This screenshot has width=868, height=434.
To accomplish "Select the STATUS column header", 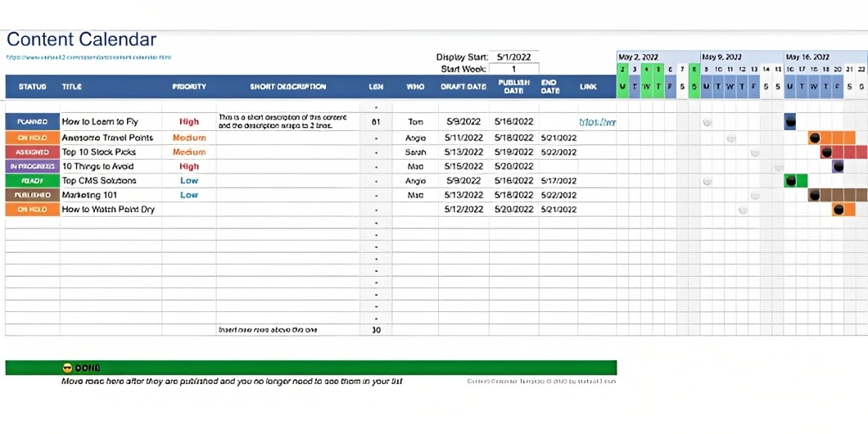I will pos(33,87).
